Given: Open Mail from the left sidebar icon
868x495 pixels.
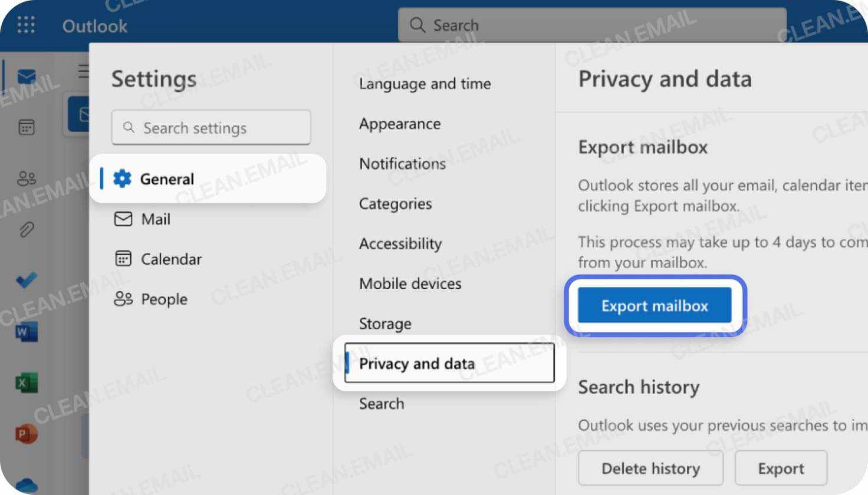Looking at the screenshot, I should tap(26, 75).
